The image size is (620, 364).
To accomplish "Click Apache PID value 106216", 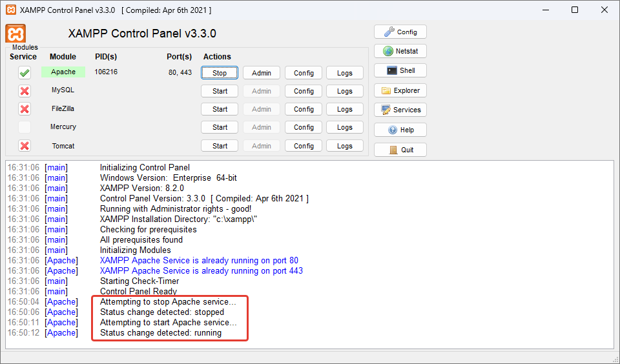I will pyautogui.click(x=106, y=72).
